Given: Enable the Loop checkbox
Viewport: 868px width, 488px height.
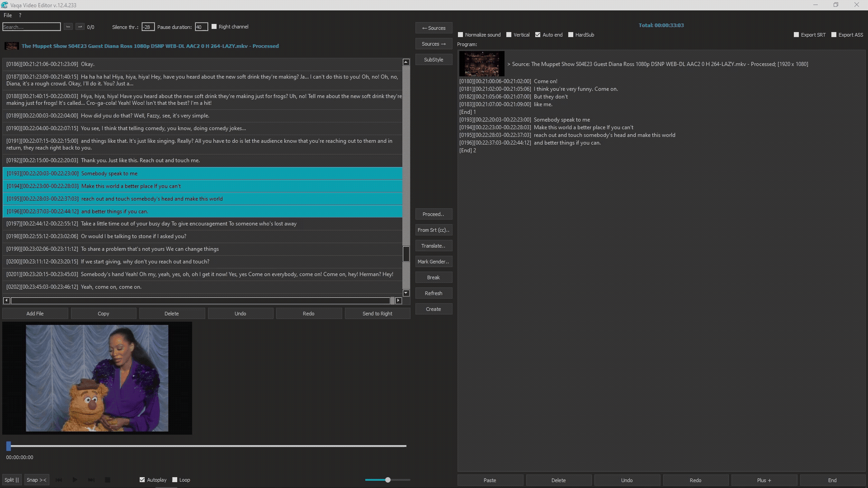Looking at the screenshot, I should coord(175,480).
